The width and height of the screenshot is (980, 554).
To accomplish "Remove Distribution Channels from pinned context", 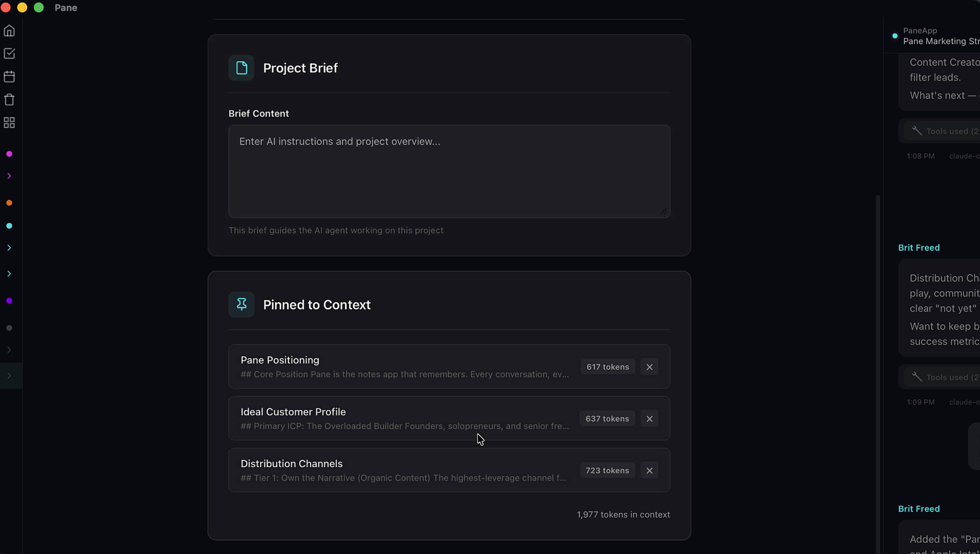I will tap(649, 470).
